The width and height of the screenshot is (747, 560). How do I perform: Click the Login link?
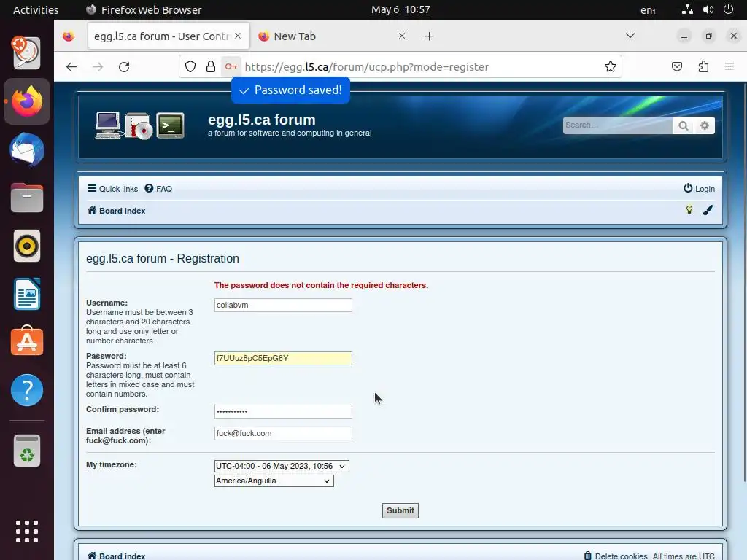(699, 189)
